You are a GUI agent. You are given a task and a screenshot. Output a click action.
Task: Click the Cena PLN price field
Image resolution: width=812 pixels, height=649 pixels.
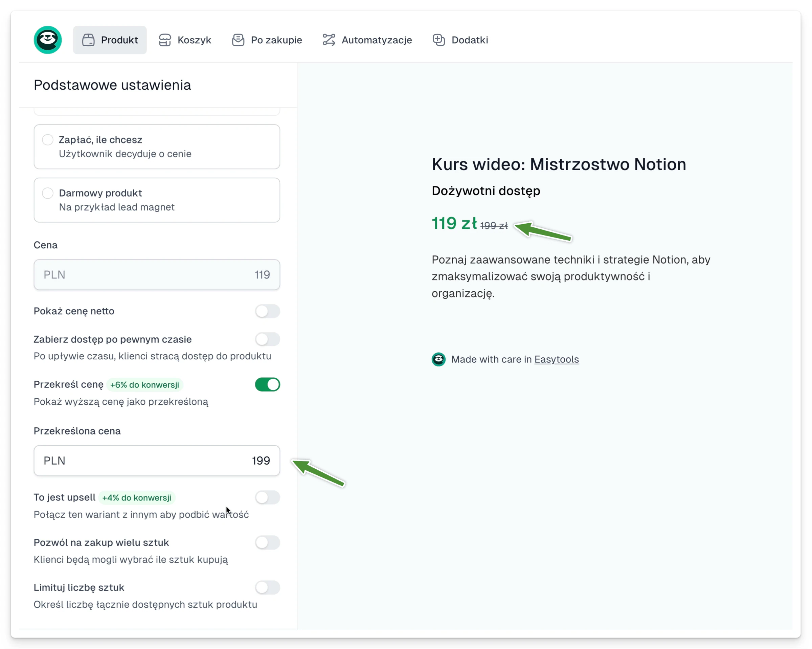[157, 275]
